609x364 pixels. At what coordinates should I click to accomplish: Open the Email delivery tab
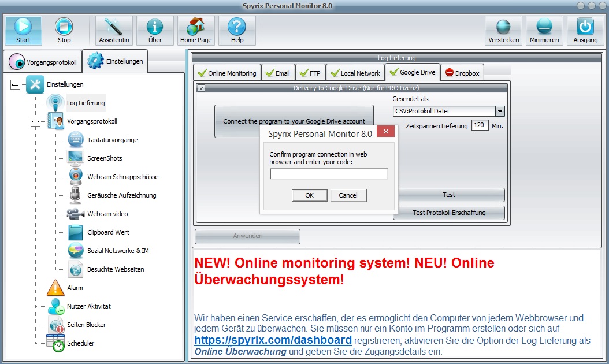(278, 73)
